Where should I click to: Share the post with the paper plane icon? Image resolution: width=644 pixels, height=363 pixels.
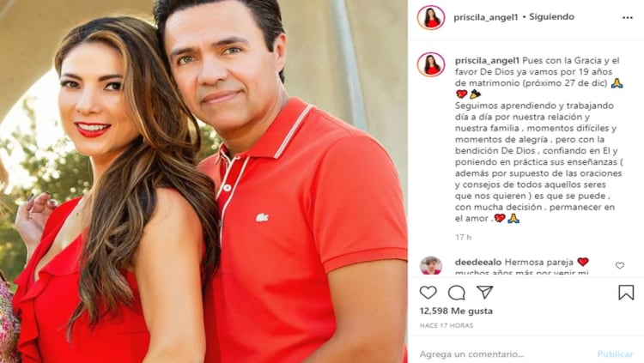484,292
